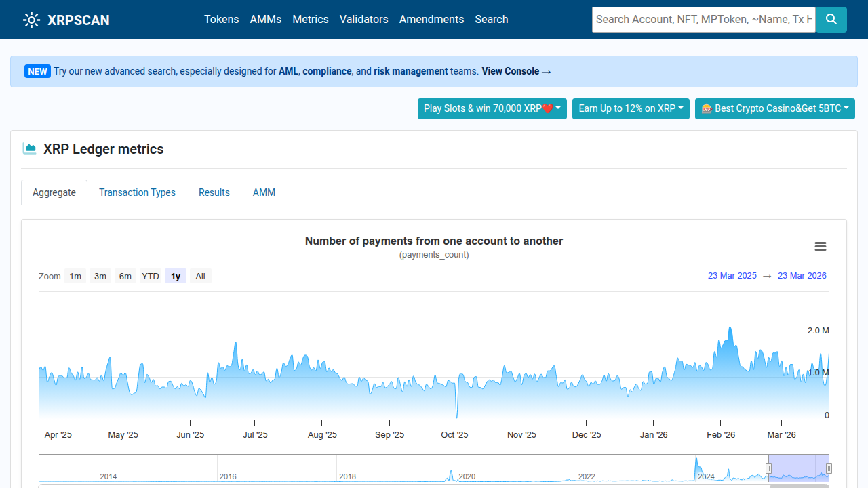Click the right navigator resize handle
The image size is (868, 488).
pos(829,468)
